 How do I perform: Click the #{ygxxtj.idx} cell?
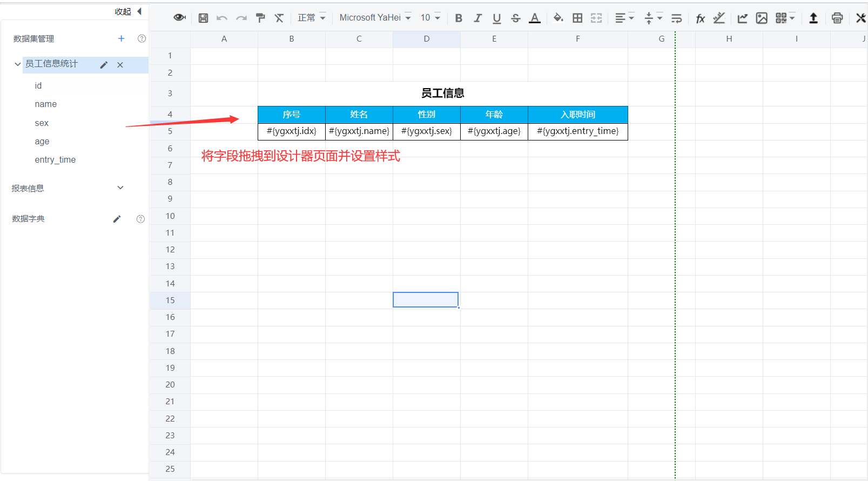pos(292,131)
